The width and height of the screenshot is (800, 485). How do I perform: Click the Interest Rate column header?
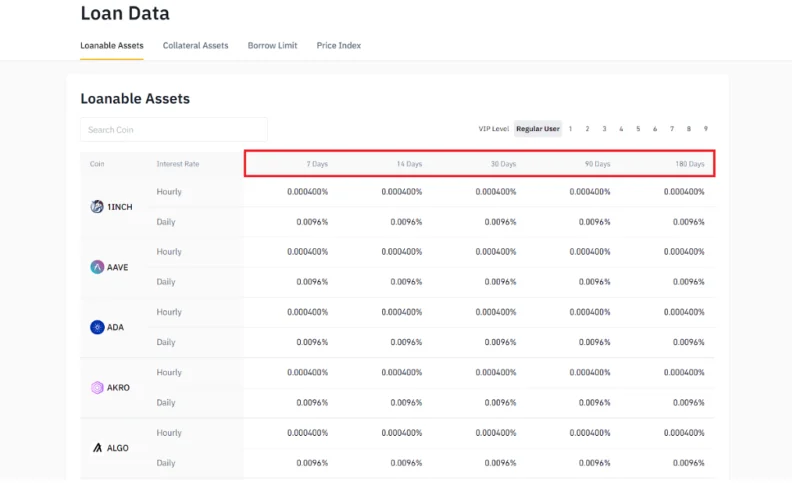(x=178, y=164)
